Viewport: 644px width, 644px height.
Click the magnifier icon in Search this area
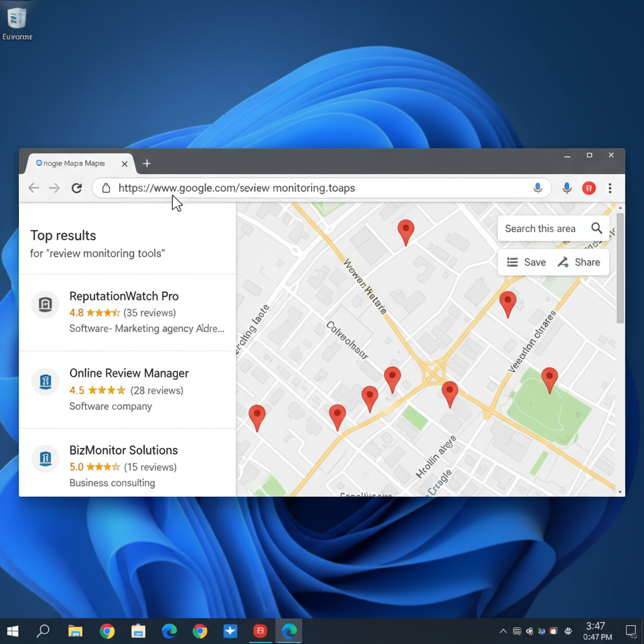tap(597, 228)
